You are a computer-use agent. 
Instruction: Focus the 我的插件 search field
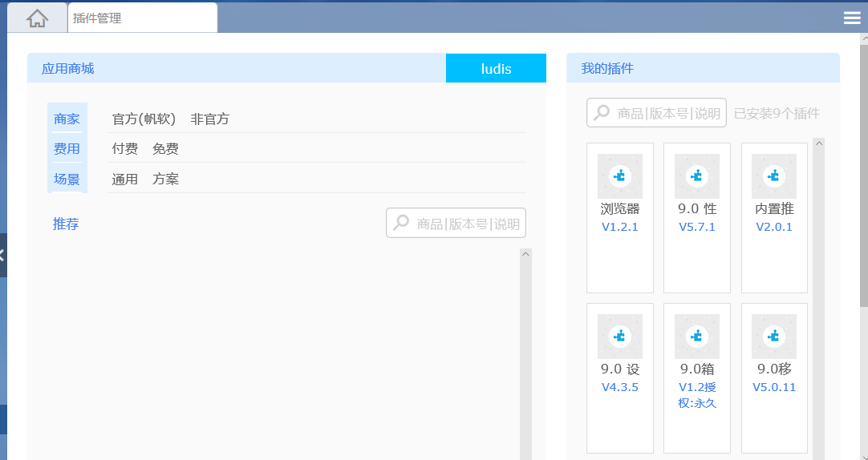[656, 113]
